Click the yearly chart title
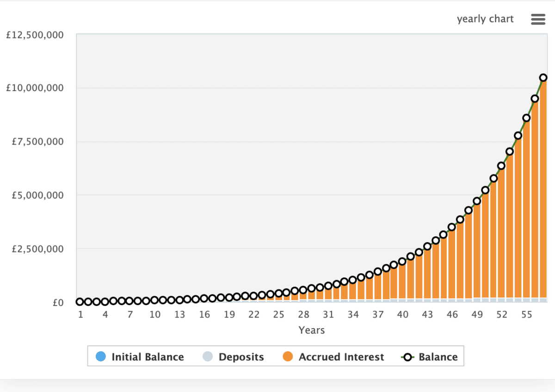The height and width of the screenshot is (392, 555). 485,19
